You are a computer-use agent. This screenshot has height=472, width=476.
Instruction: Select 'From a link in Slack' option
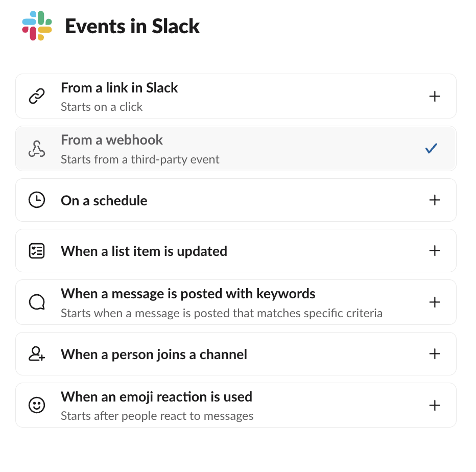(x=120, y=88)
